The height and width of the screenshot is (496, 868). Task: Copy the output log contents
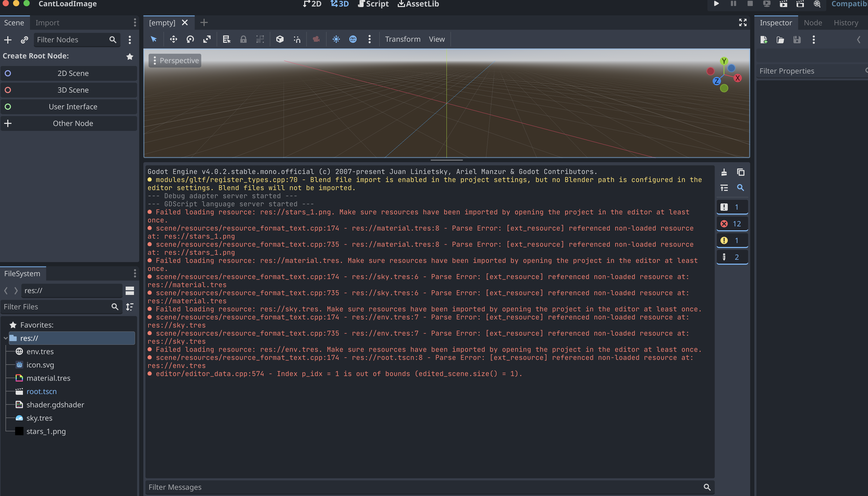[741, 172]
